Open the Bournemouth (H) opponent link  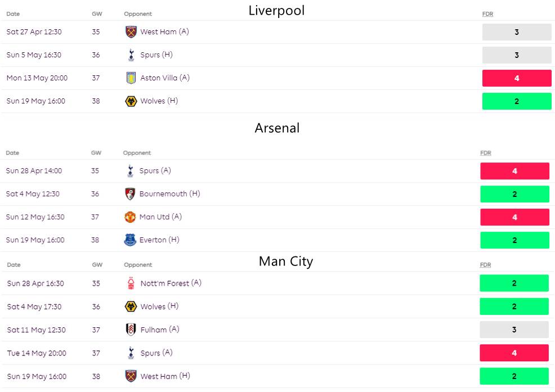tap(169, 194)
